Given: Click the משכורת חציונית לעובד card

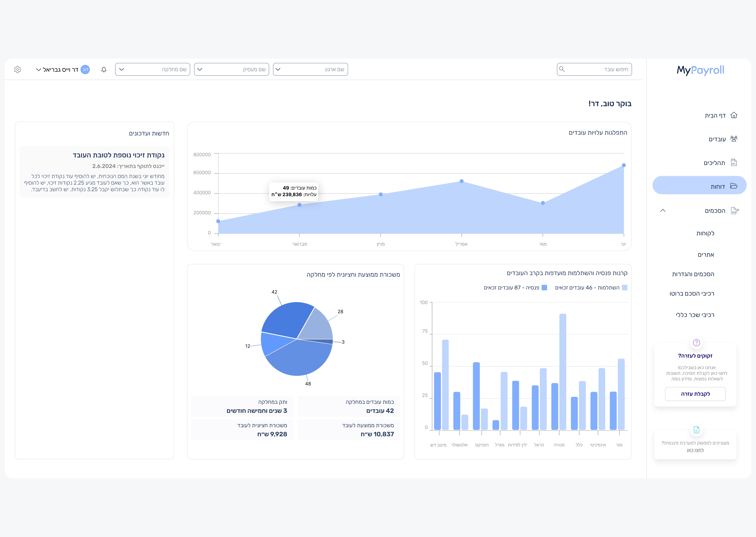Looking at the screenshot, I should [x=242, y=430].
